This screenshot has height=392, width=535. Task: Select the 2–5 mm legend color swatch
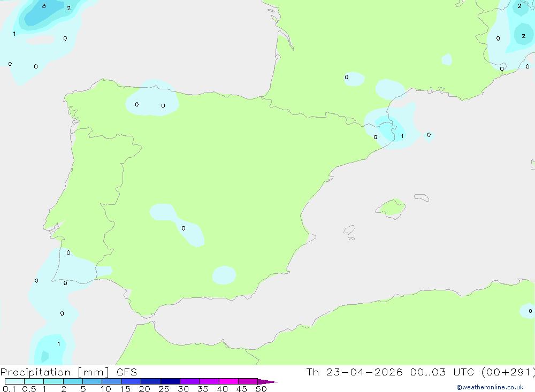tap(73, 381)
